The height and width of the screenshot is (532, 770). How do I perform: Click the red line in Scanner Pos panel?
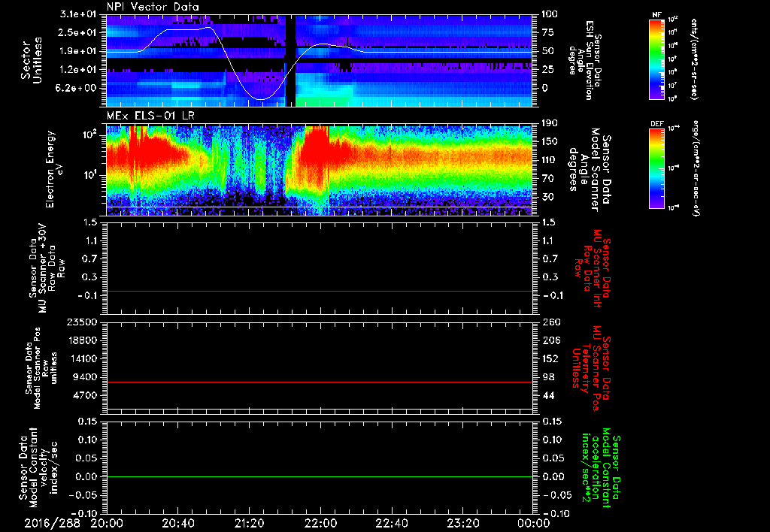coord(319,382)
